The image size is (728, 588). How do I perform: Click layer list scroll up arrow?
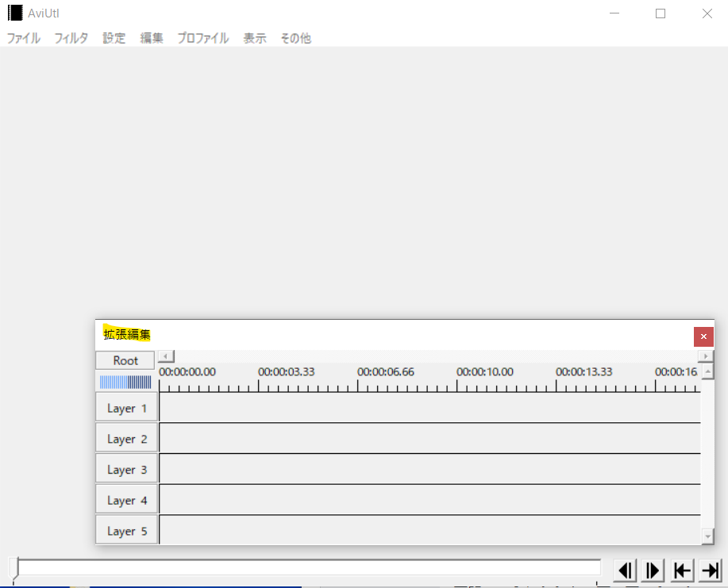click(707, 371)
